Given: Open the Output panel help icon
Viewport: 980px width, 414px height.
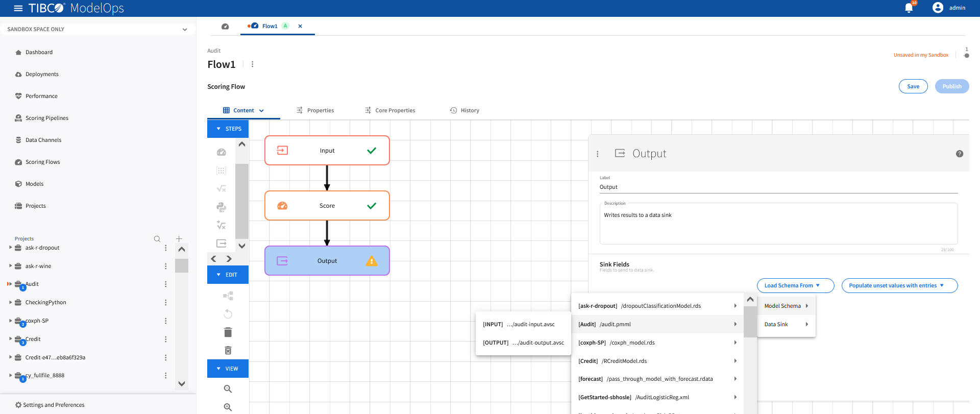Looking at the screenshot, I should [x=960, y=154].
